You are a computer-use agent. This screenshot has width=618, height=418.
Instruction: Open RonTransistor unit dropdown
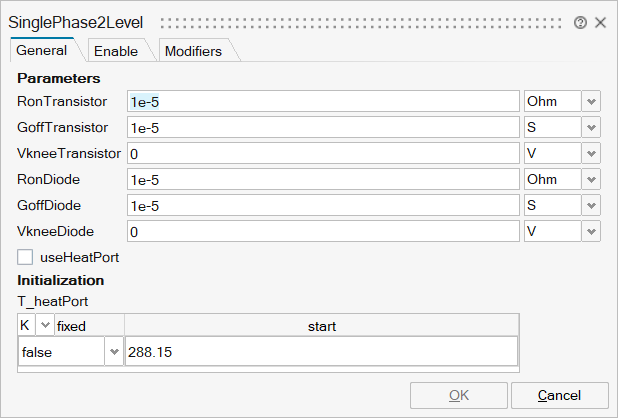tap(591, 101)
